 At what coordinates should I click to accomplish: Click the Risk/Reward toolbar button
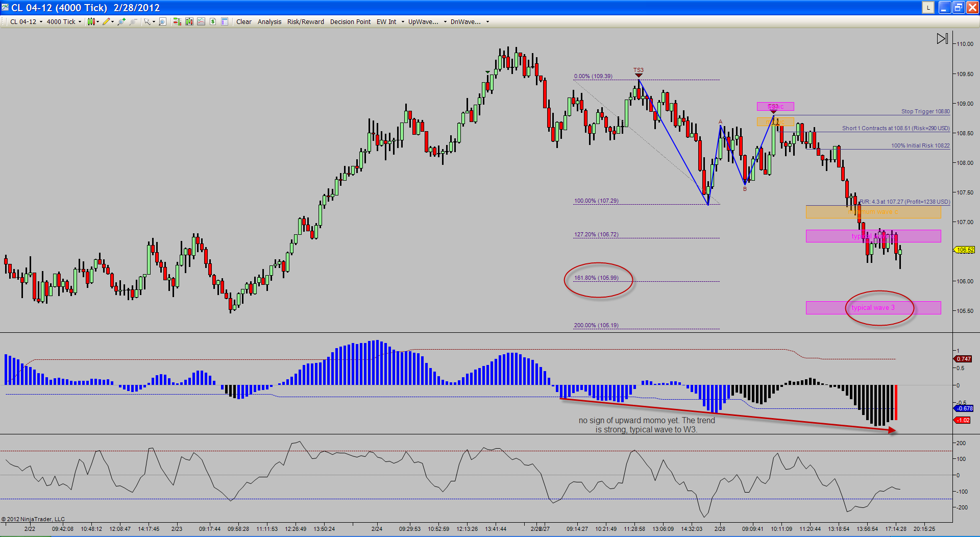306,22
